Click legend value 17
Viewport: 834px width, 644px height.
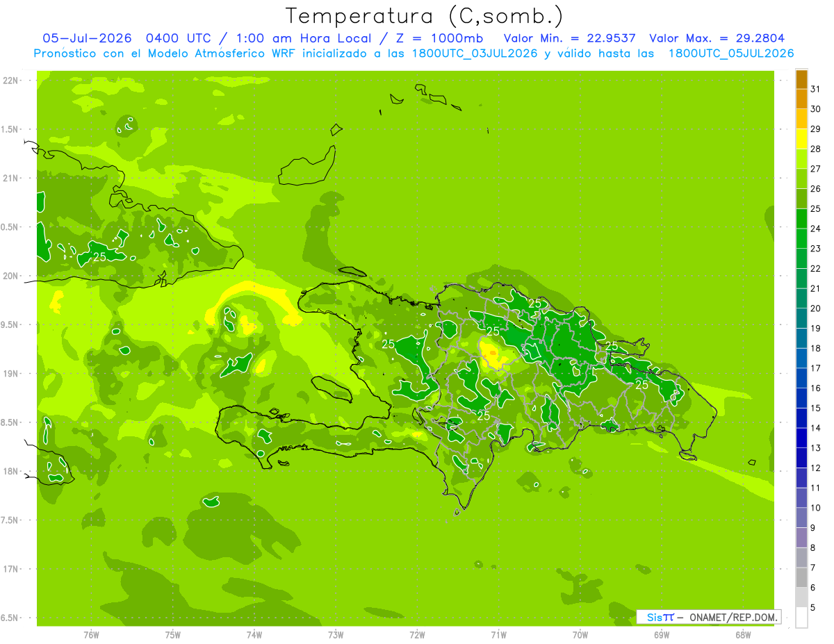(815, 368)
